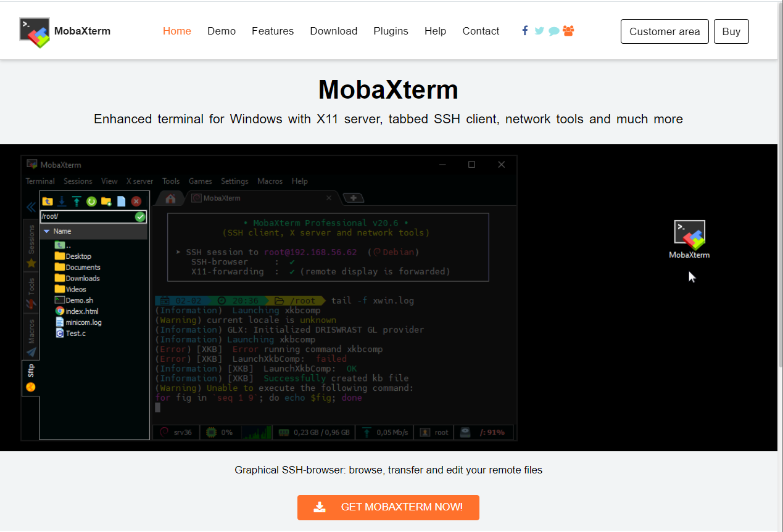This screenshot has height=532, width=783.
Task: Click the Name column sort arrow
Action: tap(46, 231)
